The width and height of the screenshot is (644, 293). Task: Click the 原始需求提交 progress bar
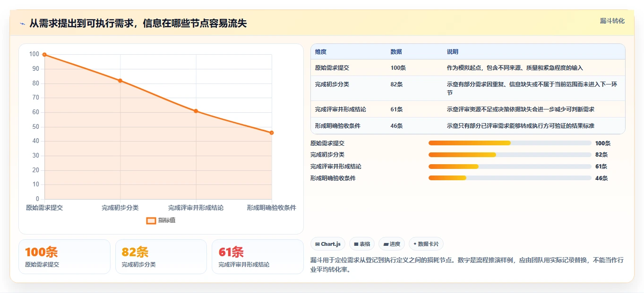click(x=510, y=143)
